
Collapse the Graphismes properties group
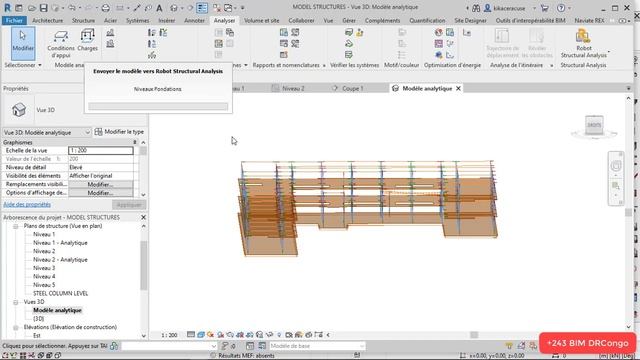[135, 142]
